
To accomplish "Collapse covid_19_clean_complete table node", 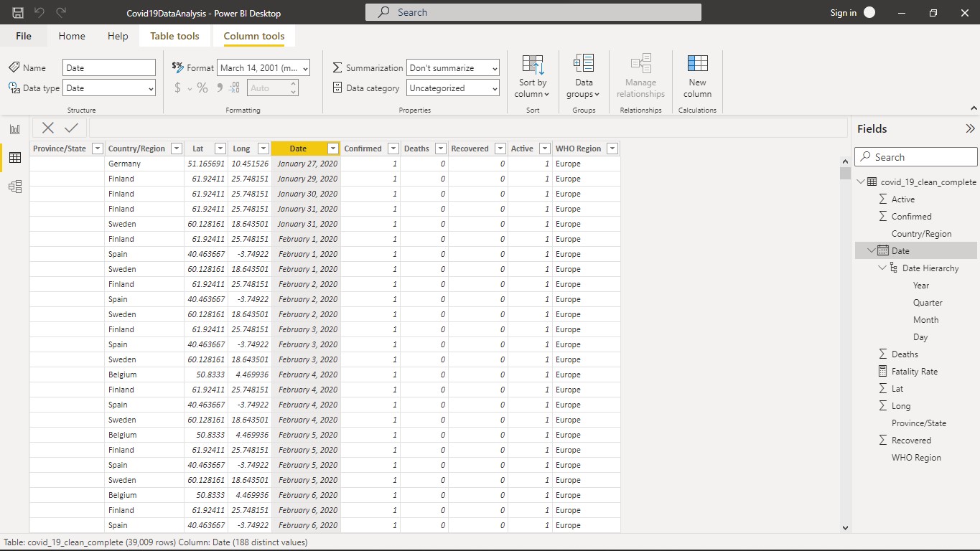I will pos(861,182).
